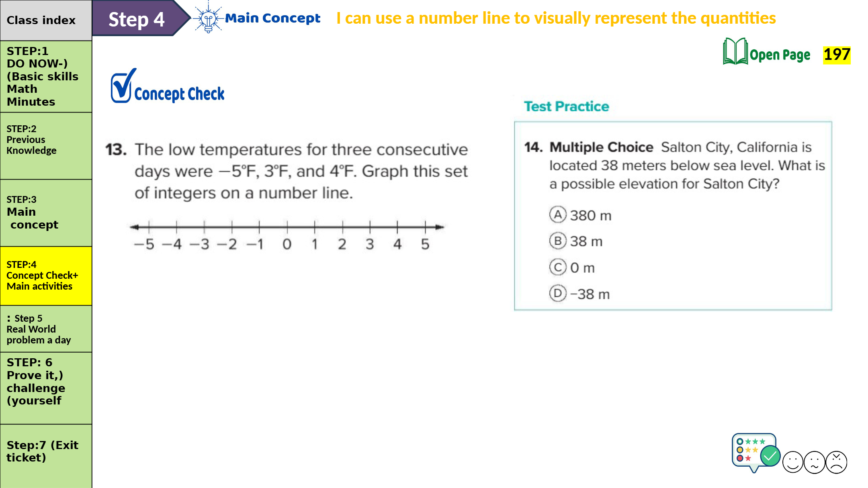Choose answer C, 0 m
Viewport: 868px width, 488px height.
[558, 267]
